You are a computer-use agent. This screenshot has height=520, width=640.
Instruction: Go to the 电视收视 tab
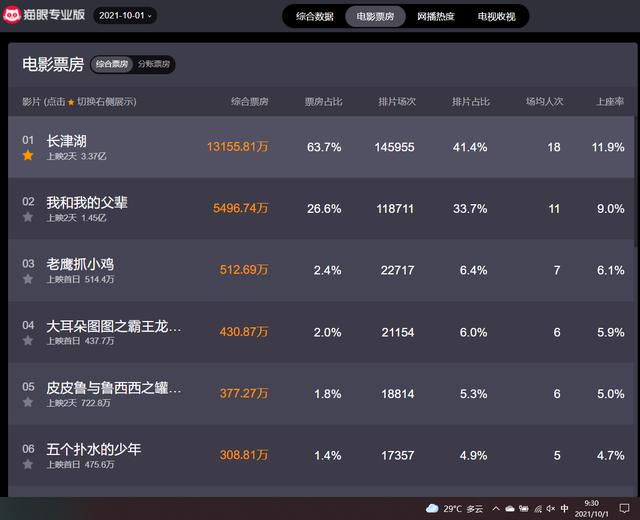(496, 16)
